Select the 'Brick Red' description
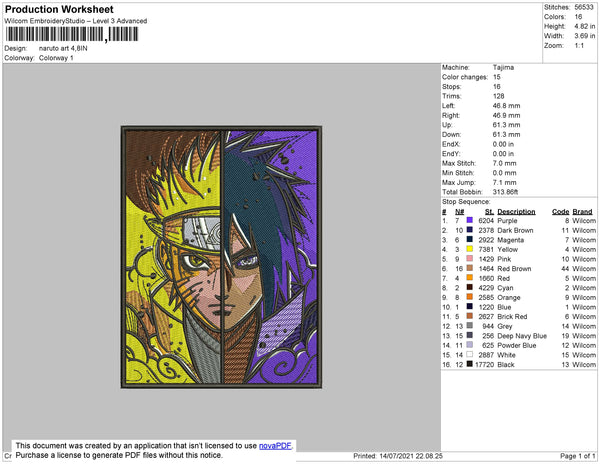The image size is (600, 464). pos(512,317)
